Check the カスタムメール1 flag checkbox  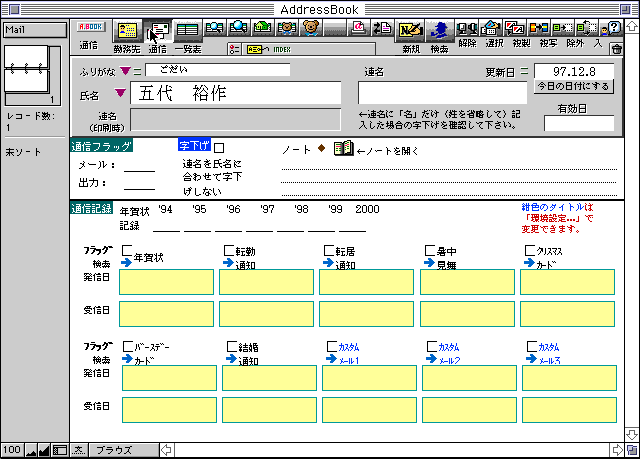332,346
